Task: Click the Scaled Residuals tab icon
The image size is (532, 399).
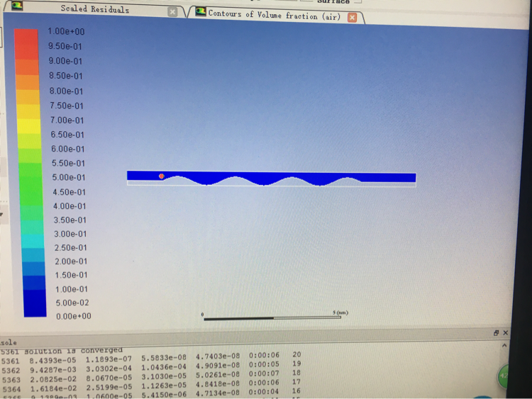Action: pyautogui.click(x=17, y=6)
